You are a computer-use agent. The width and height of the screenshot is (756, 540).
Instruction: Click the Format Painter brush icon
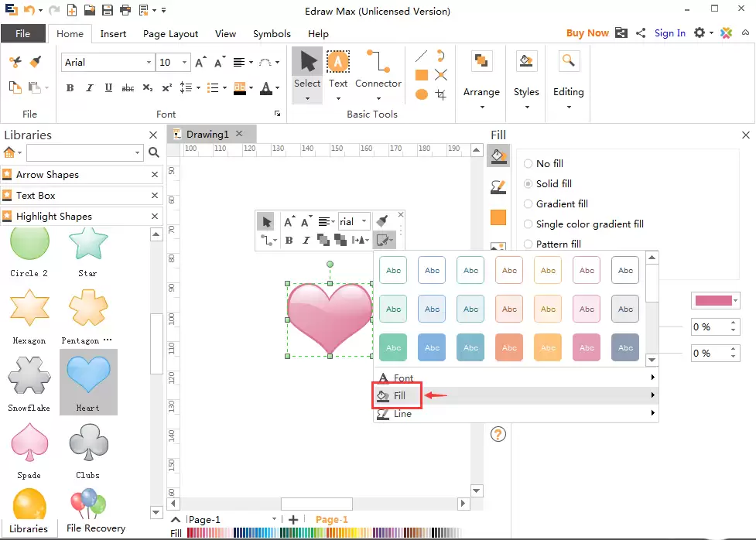coord(35,62)
